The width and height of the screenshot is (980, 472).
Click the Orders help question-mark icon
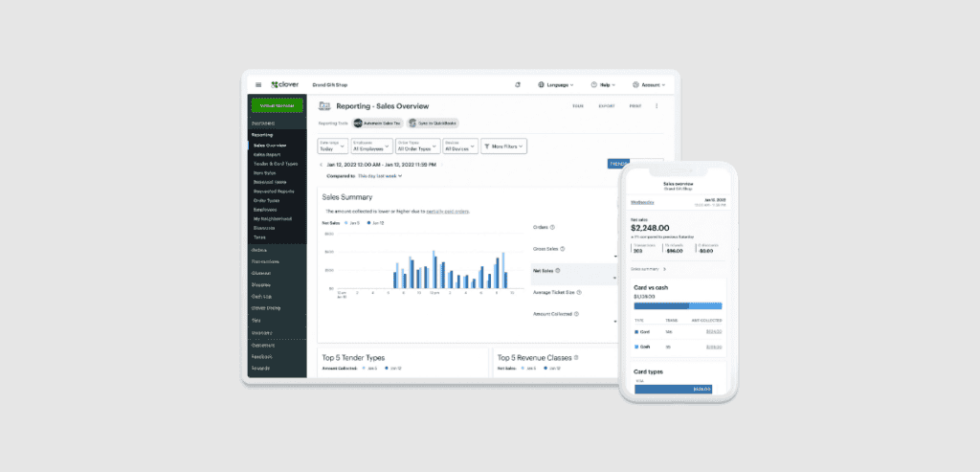pos(552,228)
